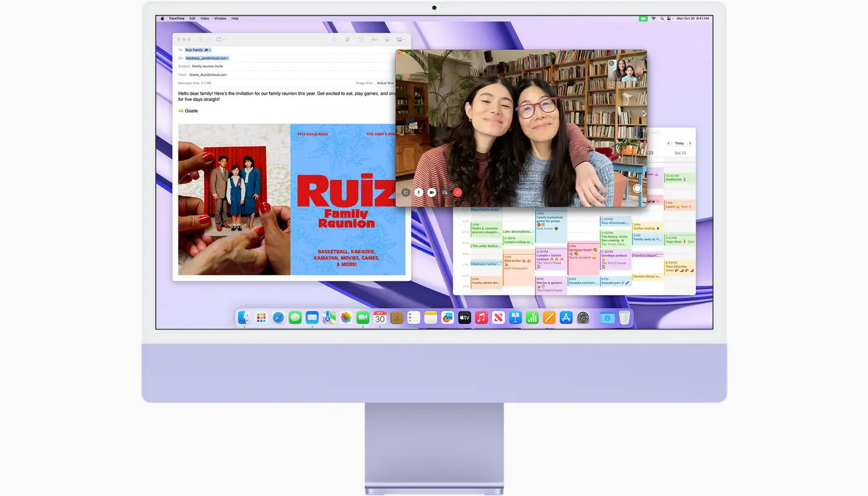Open Contacts from the Dock

pos(397,317)
